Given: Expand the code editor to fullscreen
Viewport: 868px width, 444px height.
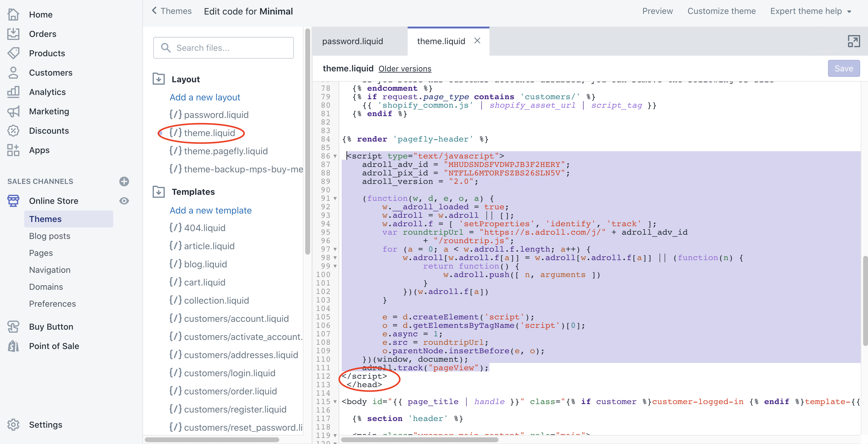Looking at the screenshot, I should pos(853,41).
